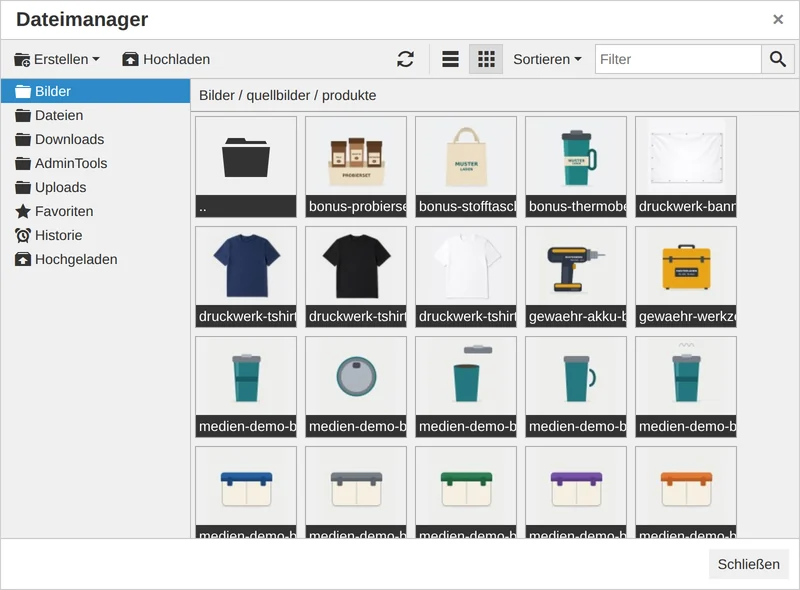
Task: Open the Downloads folder
Action: [95, 139]
